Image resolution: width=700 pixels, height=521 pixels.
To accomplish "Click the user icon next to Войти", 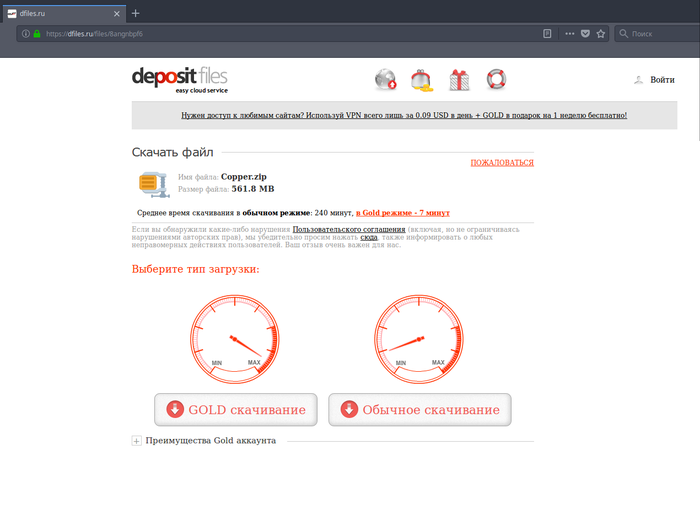I will [638, 80].
